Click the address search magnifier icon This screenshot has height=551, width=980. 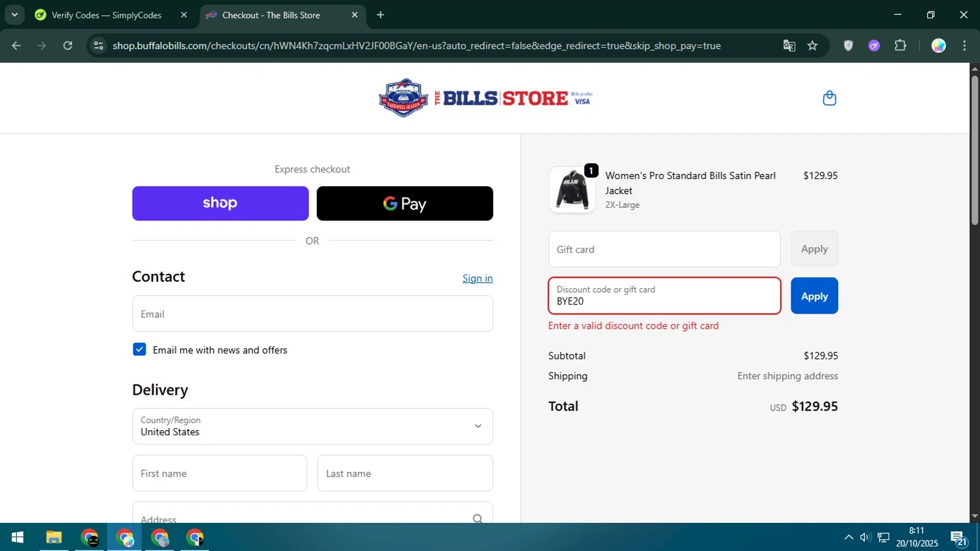tap(478, 518)
